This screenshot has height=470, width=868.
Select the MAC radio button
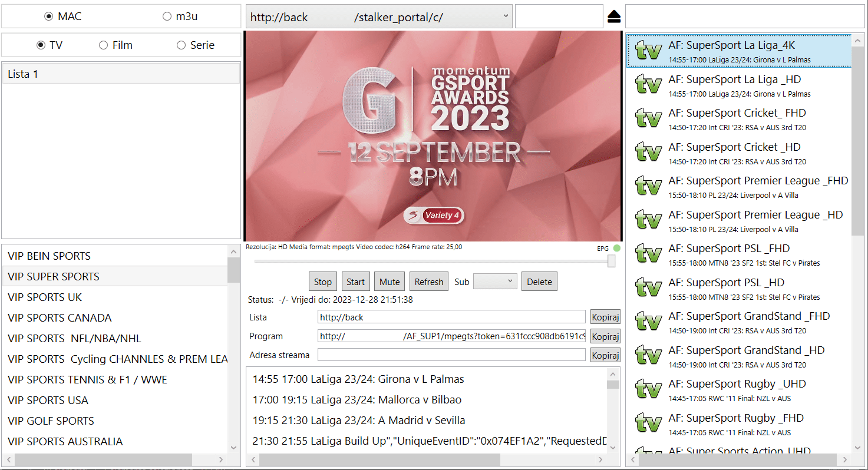(x=49, y=16)
